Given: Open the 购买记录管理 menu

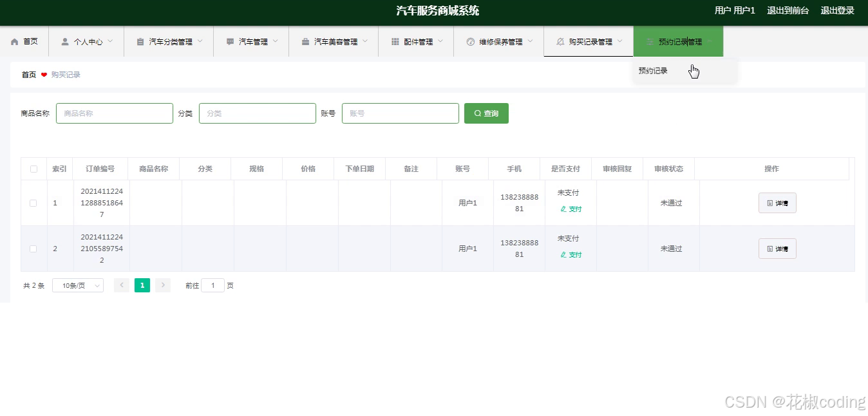Looking at the screenshot, I should [589, 41].
